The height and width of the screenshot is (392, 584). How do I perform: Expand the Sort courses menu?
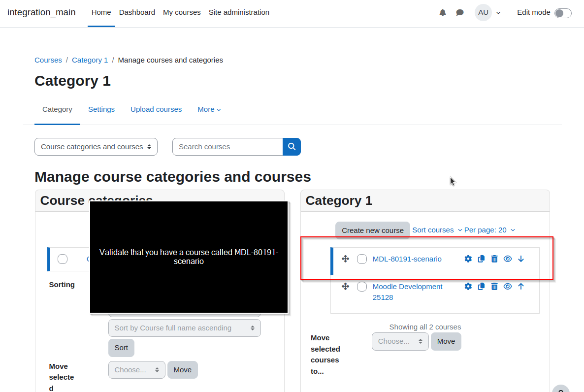pos(437,230)
